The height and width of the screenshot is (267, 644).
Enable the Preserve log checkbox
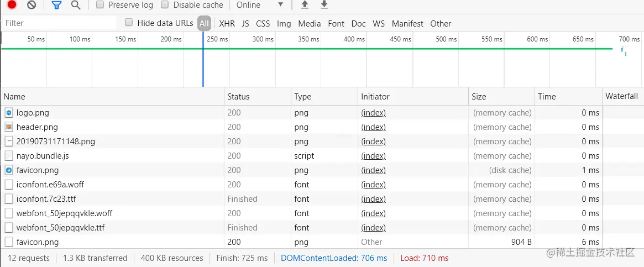[100, 5]
